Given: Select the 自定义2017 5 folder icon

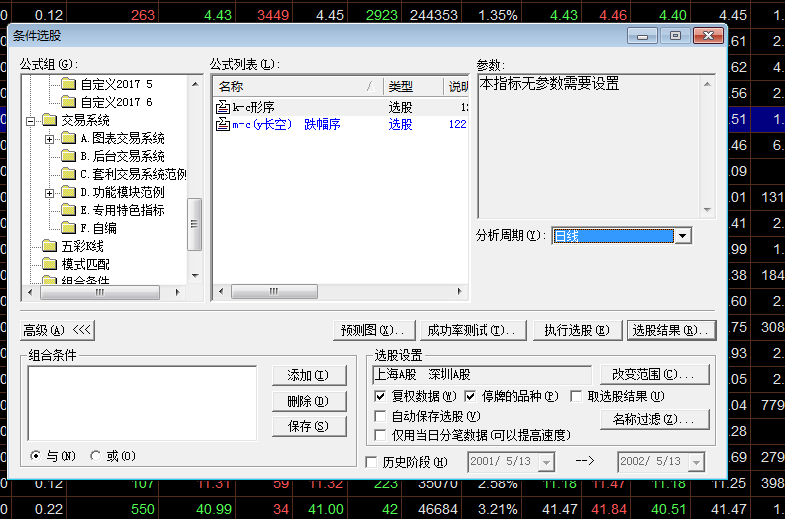Looking at the screenshot, I should click(x=68, y=84).
